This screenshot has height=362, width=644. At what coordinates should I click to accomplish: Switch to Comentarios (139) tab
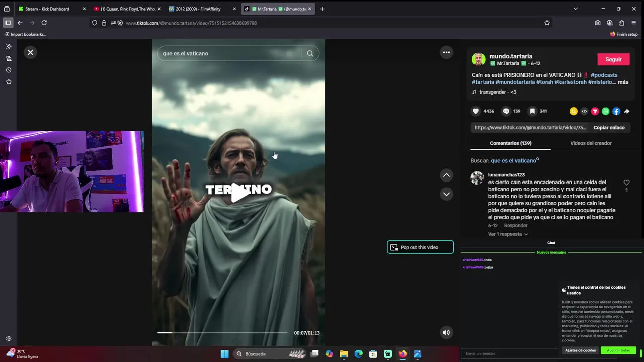click(510, 143)
